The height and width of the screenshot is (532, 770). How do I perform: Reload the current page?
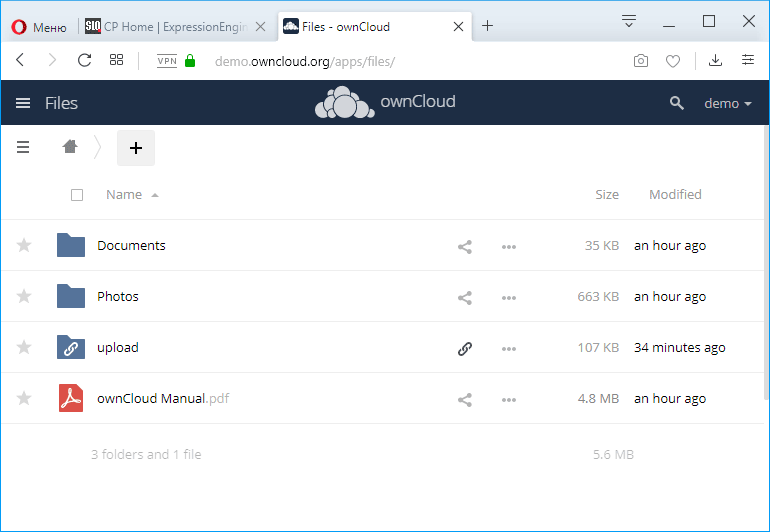pyautogui.click(x=84, y=60)
